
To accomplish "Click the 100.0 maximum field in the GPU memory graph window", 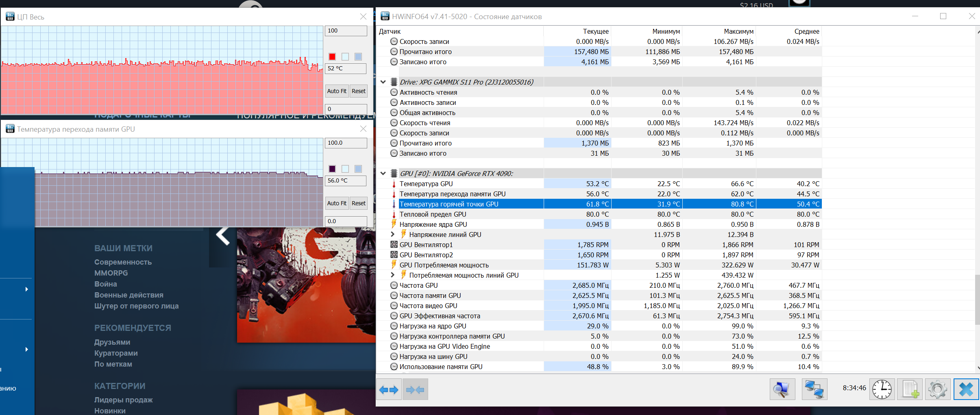I will point(346,143).
